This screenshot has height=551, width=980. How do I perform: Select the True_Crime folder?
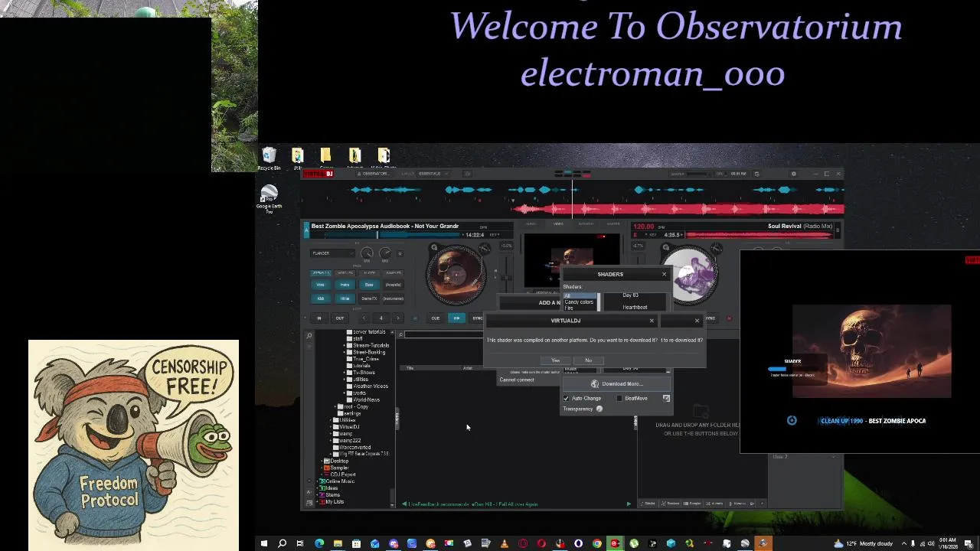365,359
